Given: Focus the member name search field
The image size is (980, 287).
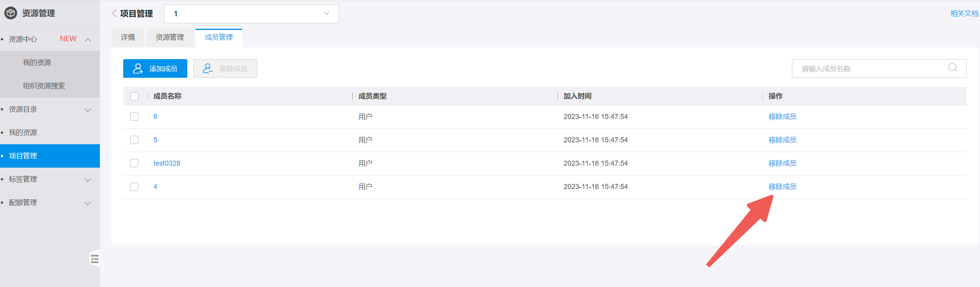Looking at the screenshot, I should [870, 69].
